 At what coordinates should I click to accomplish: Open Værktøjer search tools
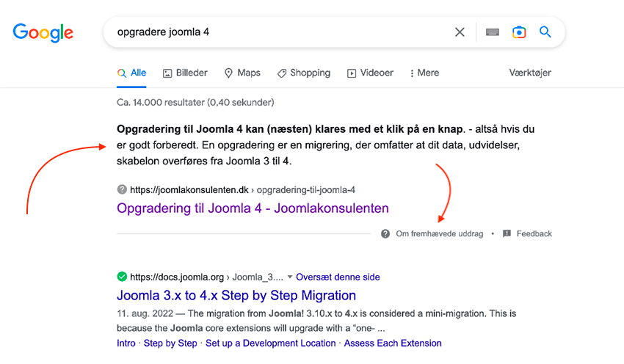530,73
